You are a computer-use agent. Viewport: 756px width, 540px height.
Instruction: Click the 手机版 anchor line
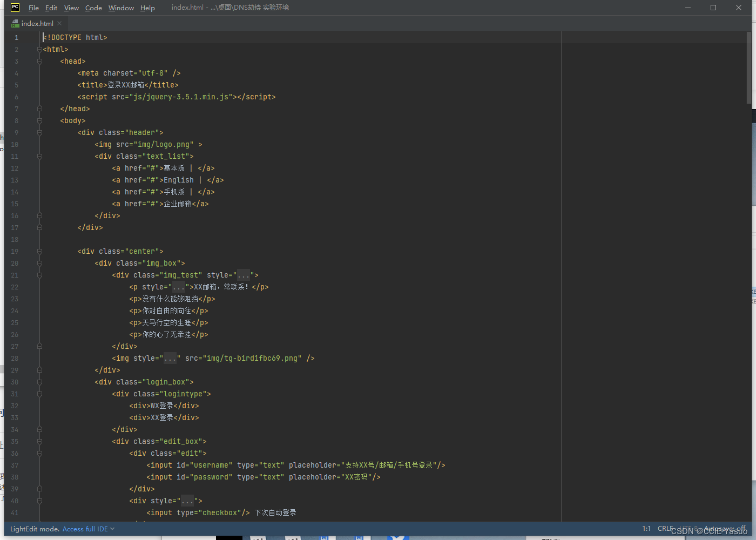click(163, 192)
